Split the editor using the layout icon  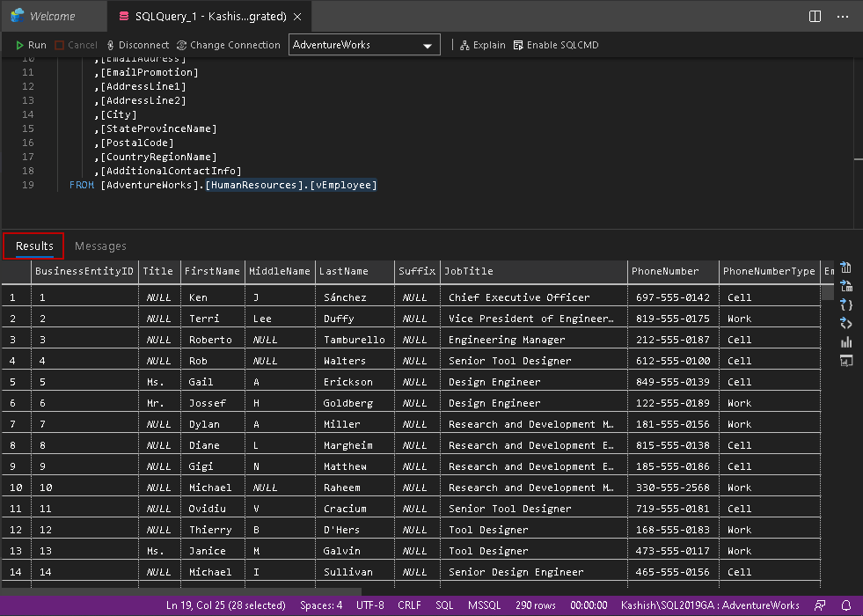[815, 16]
